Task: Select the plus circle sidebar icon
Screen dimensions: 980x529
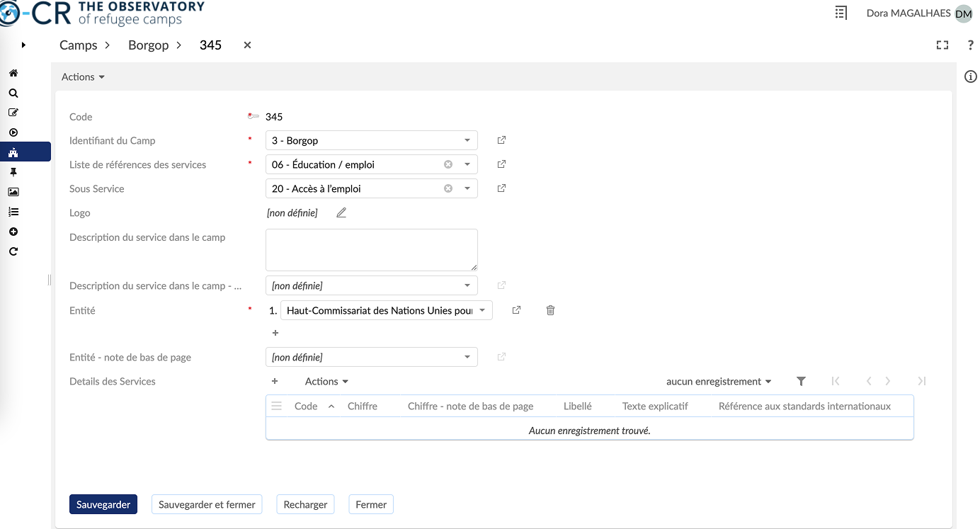Action: pos(13,232)
